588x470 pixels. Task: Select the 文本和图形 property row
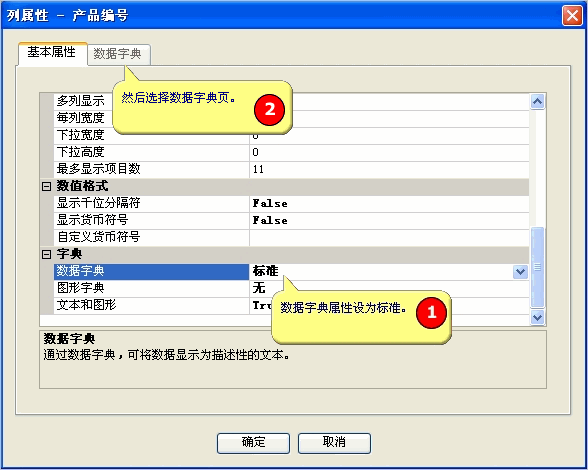[x=291, y=305]
